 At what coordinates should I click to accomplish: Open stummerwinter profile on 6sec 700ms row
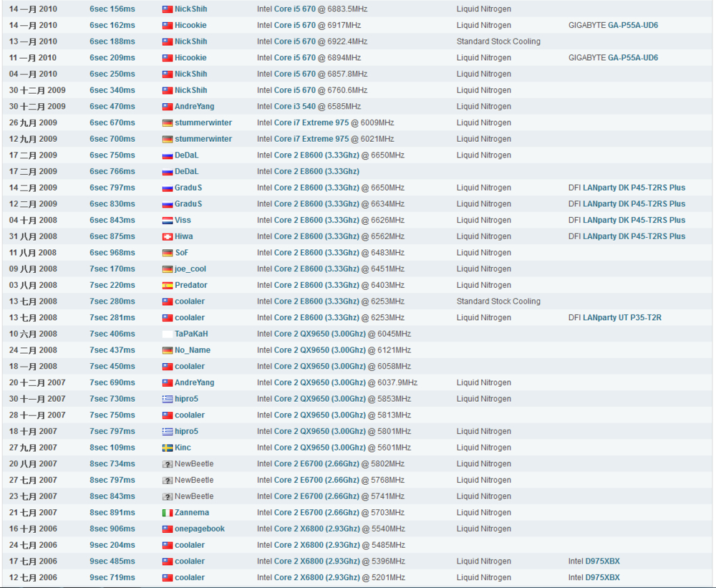(x=203, y=139)
